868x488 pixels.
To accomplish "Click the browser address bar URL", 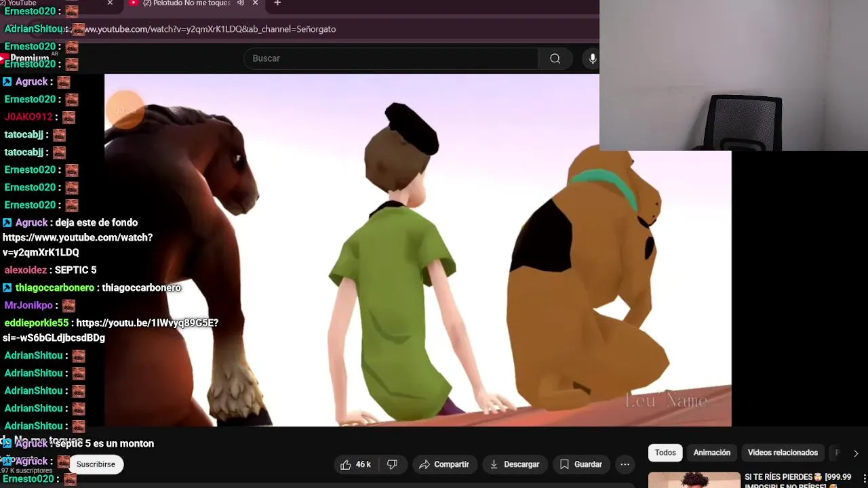I will [210, 29].
